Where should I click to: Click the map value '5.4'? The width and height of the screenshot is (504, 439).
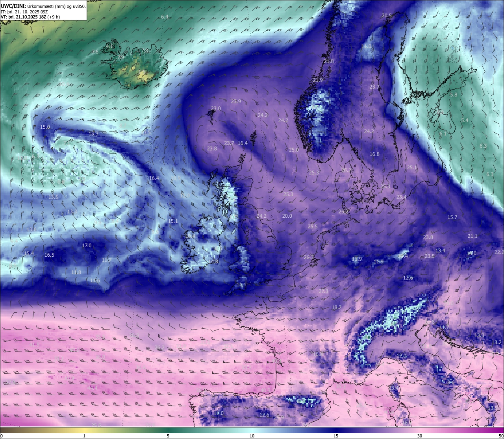465,120
